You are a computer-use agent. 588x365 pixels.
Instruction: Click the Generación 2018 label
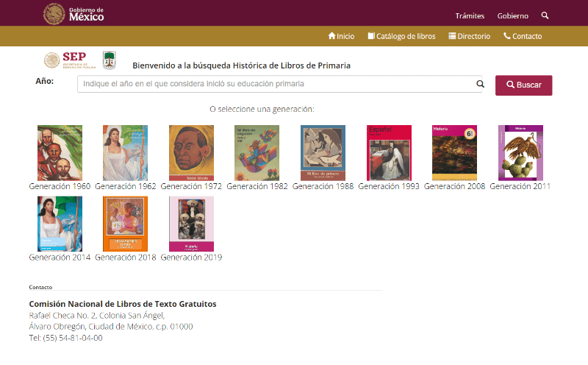tap(125, 258)
